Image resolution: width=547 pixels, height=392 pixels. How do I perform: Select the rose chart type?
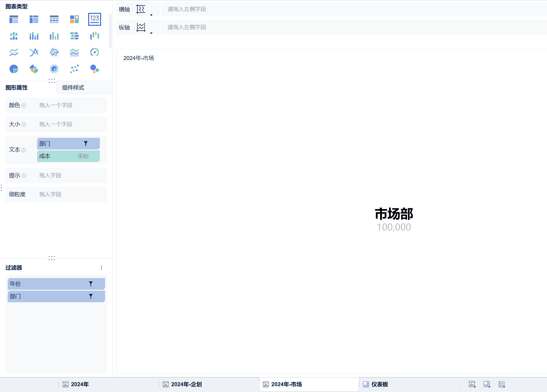click(34, 69)
